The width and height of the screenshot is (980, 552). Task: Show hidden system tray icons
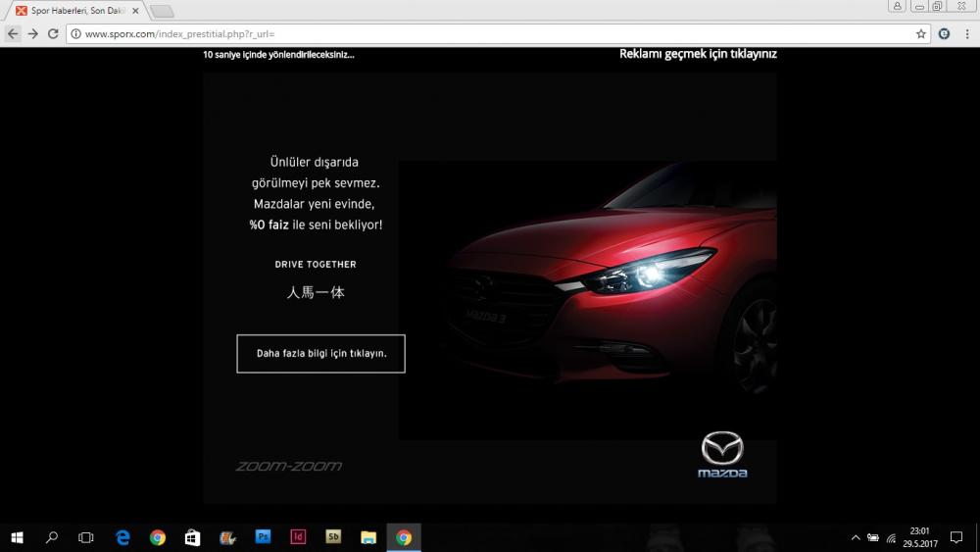(856, 537)
